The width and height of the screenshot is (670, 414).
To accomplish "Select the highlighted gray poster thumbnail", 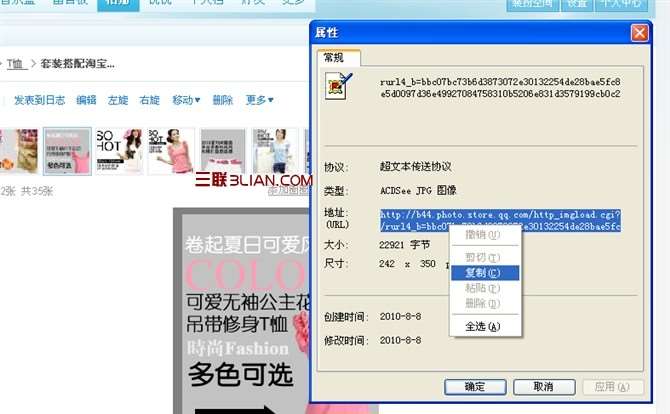I will point(68,151).
